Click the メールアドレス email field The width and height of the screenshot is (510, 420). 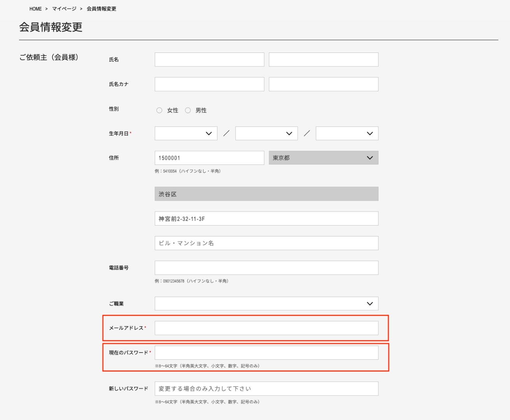(266, 328)
